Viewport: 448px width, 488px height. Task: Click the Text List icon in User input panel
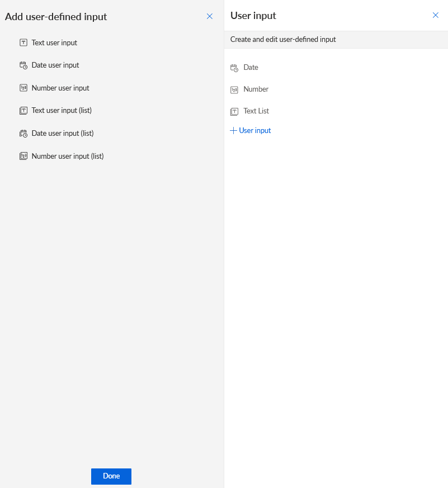click(x=234, y=111)
